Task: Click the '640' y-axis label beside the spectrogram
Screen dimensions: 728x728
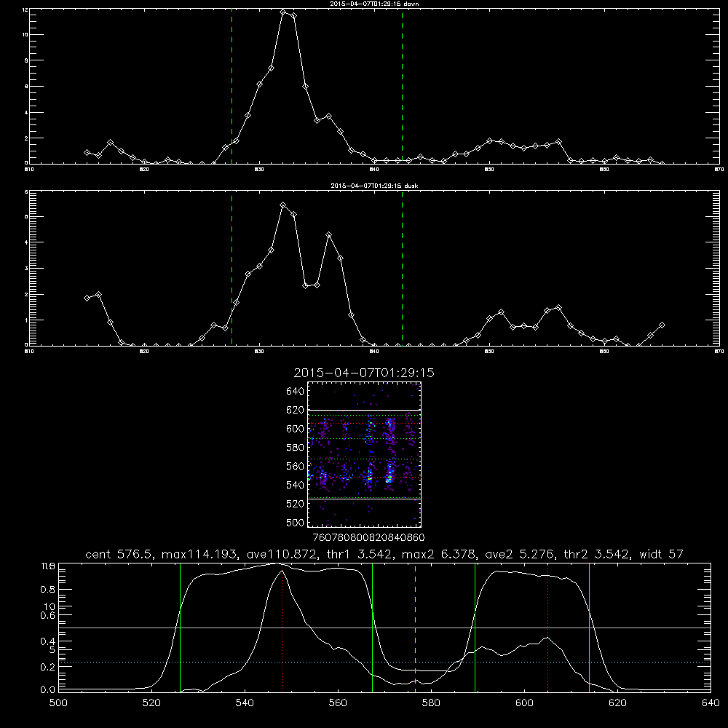Action: click(296, 392)
